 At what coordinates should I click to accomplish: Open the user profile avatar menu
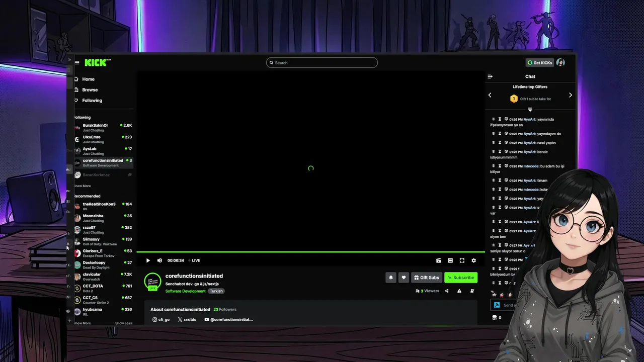tap(560, 62)
